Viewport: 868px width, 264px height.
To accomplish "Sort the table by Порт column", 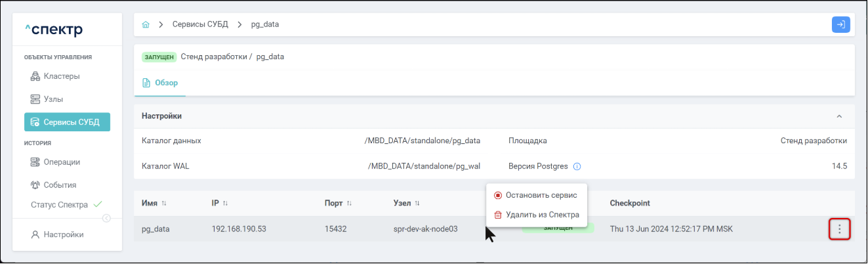I will [x=349, y=204].
